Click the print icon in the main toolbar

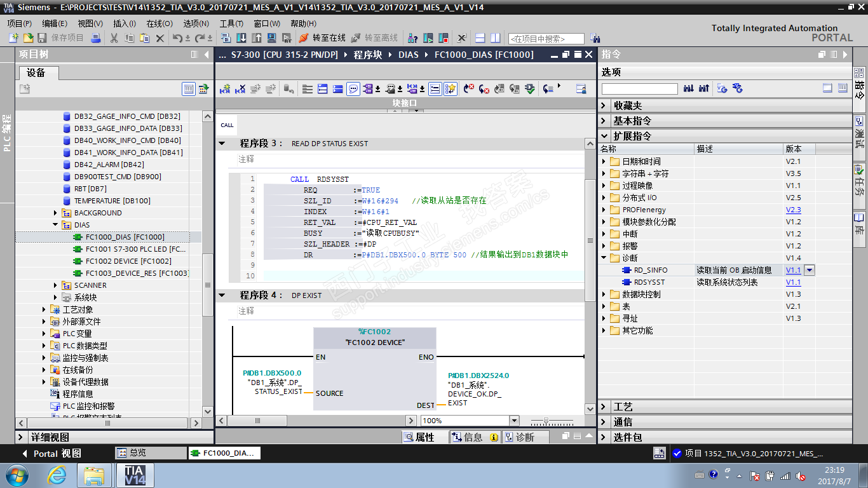[96, 38]
